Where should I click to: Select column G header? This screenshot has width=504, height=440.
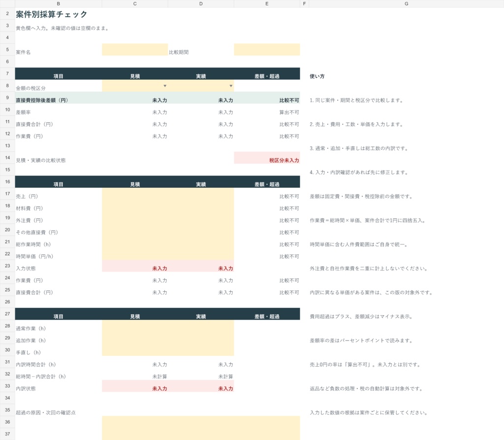coord(406,4)
